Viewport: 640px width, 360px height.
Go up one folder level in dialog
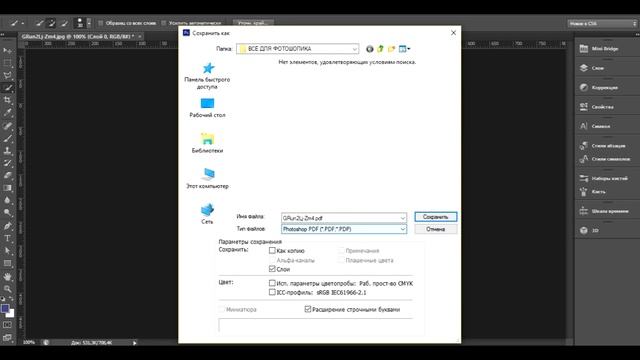coord(380,49)
